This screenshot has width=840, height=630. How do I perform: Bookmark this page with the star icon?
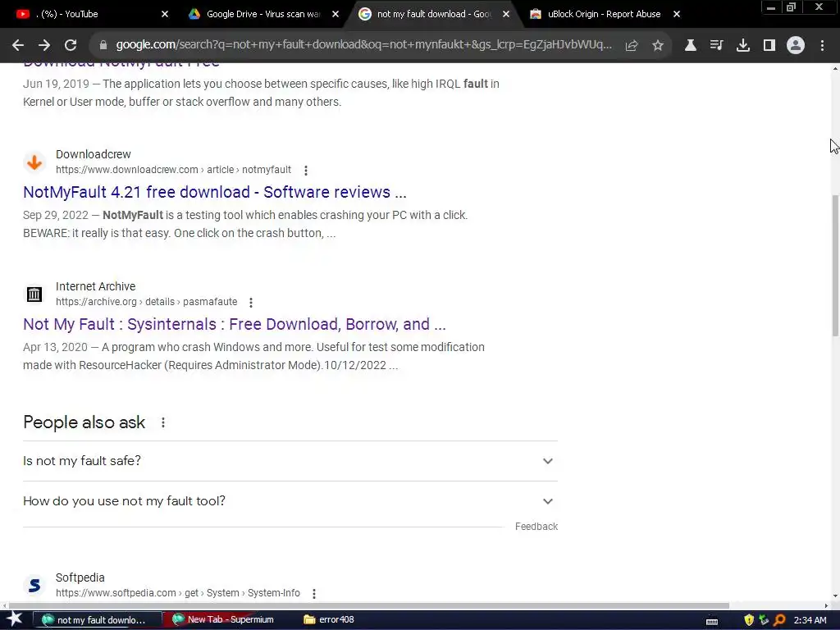click(x=658, y=46)
